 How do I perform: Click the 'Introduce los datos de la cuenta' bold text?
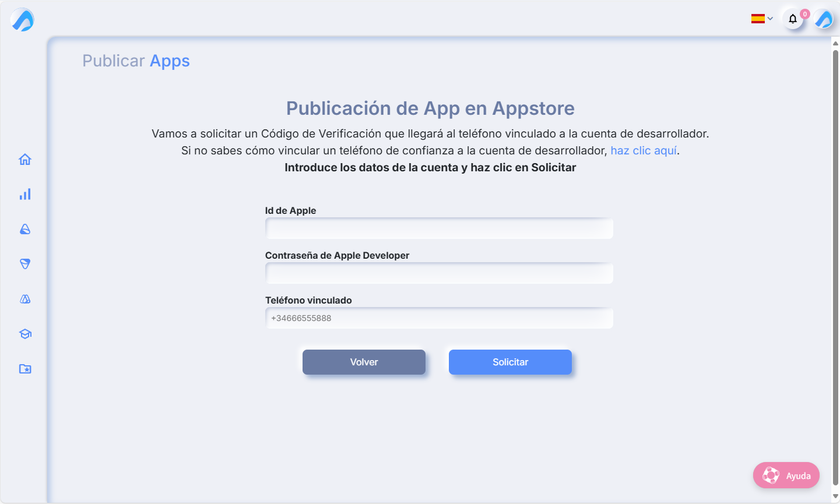pyautogui.click(x=371, y=167)
